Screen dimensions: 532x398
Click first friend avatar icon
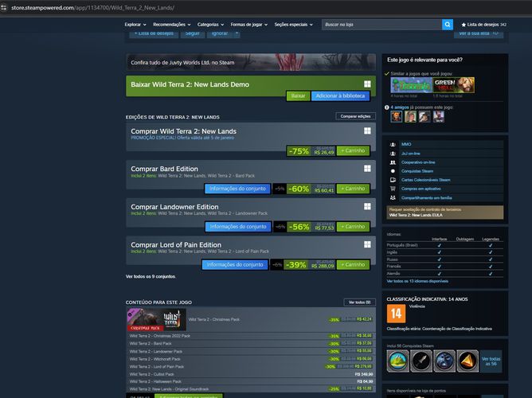[397, 117]
